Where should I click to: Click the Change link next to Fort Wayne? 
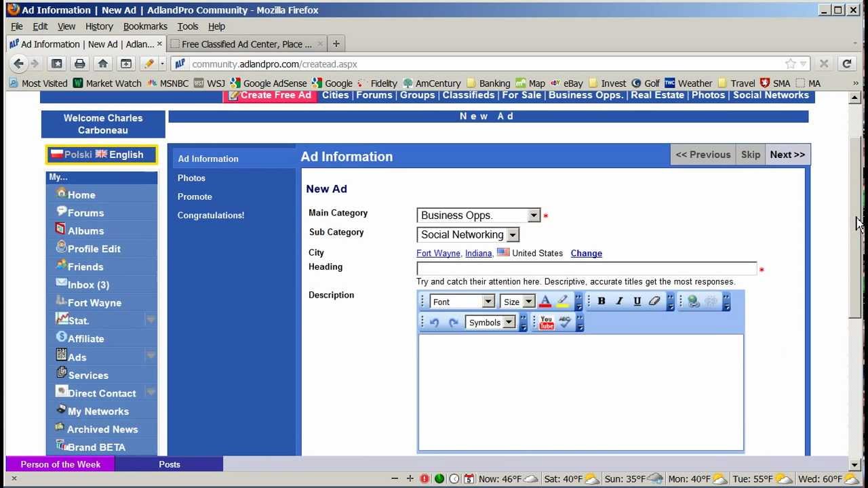point(586,253)
